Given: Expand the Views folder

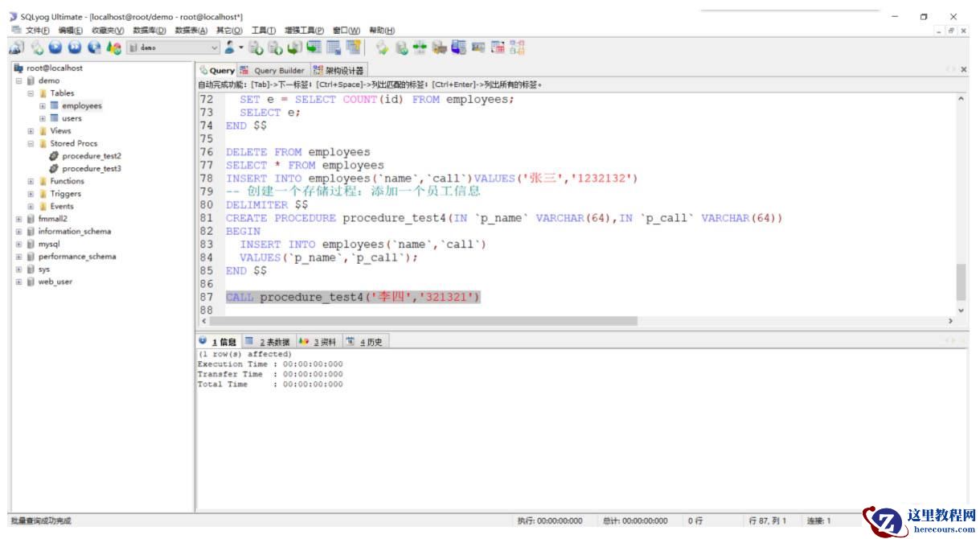Looking at the screenshot, I should [x=31, y=131].
